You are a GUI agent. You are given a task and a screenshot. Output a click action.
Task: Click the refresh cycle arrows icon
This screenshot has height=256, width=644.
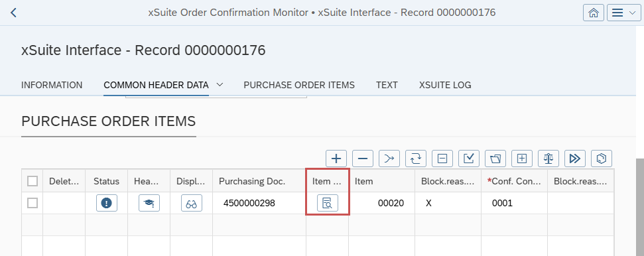[416, 159]
